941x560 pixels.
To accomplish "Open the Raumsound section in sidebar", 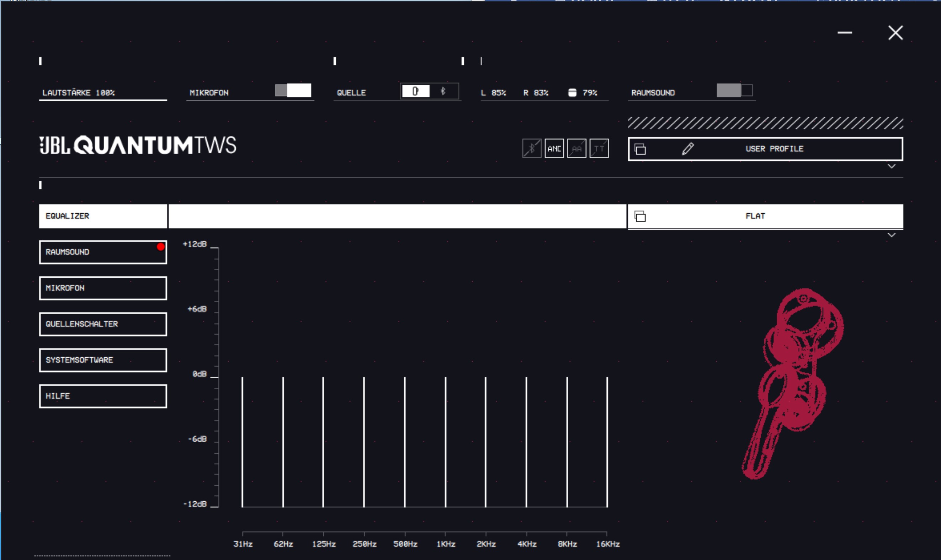I will tap(103, 252).
